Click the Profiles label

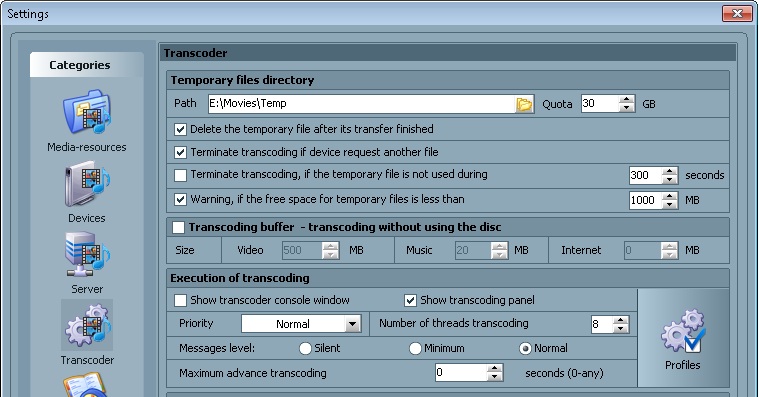tap(683, 365)
